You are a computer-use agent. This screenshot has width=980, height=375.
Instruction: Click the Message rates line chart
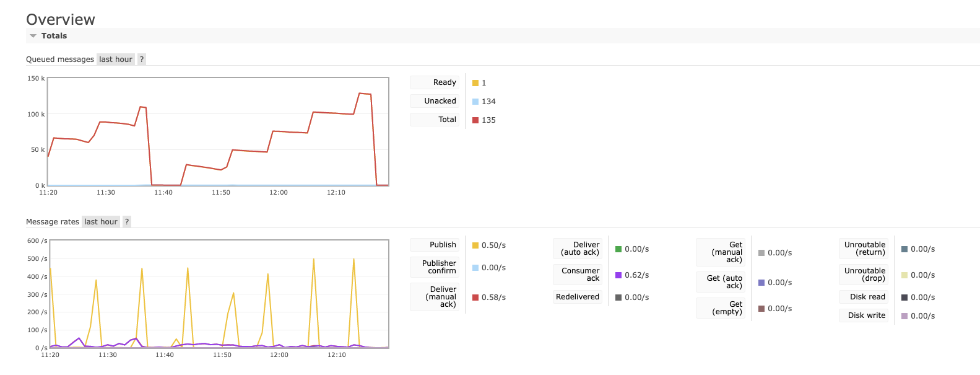click(x=219, y=294)
